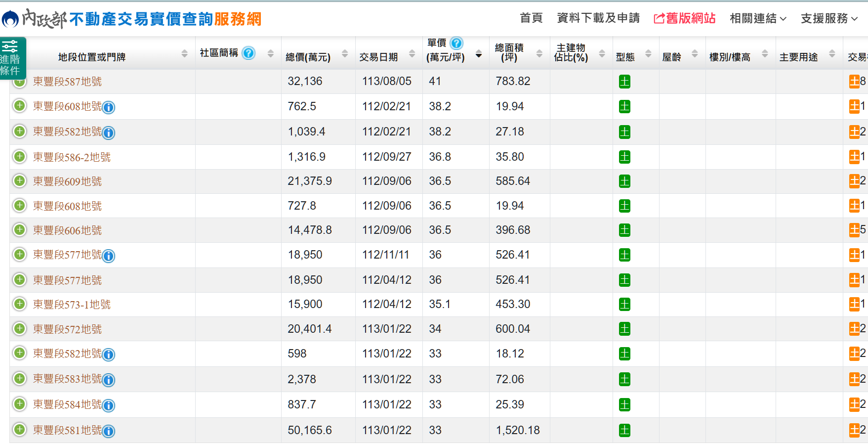
Task: Open info icon beside 東豐段582地號 priced 1,039.4
Action: click(109, 133)
